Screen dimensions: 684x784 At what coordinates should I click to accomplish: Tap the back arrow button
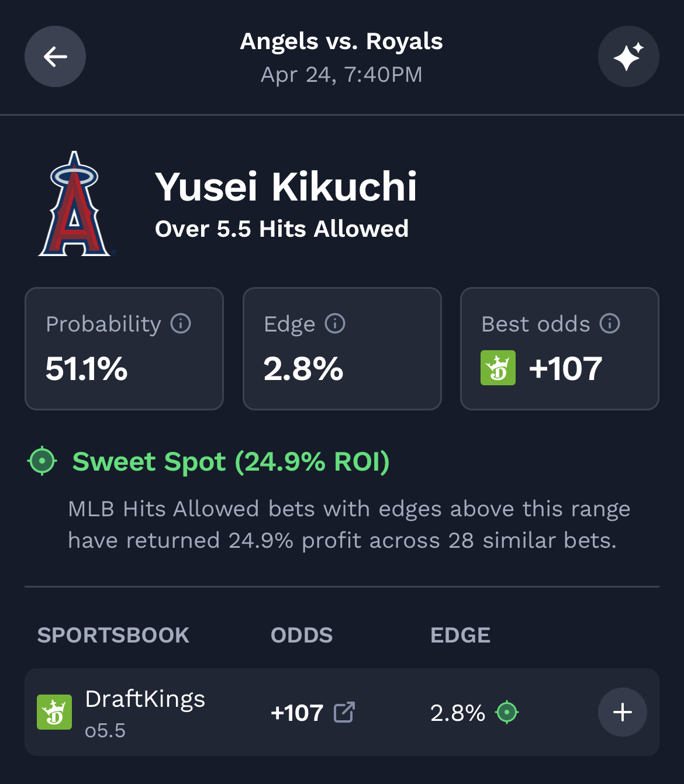55,57
